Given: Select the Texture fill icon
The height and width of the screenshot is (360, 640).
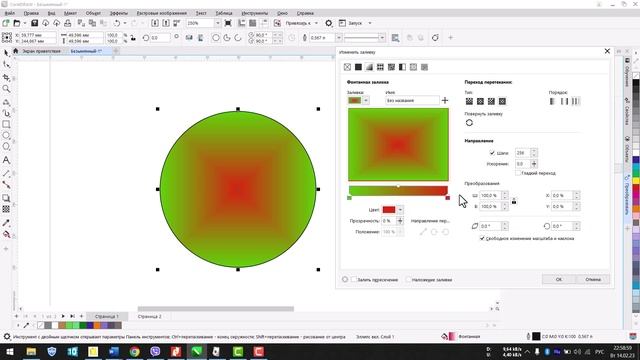Looking at the screenshot, I should tap(413, 67).
